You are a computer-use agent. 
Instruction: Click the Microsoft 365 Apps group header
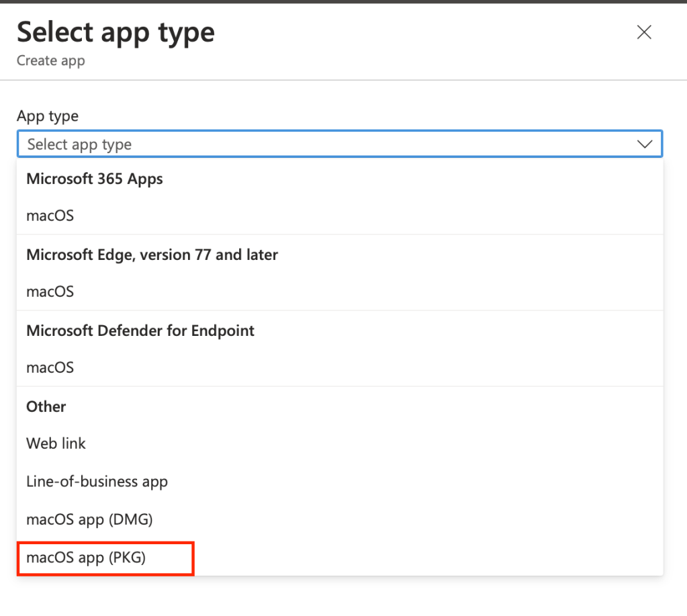(x=95, y=179)
